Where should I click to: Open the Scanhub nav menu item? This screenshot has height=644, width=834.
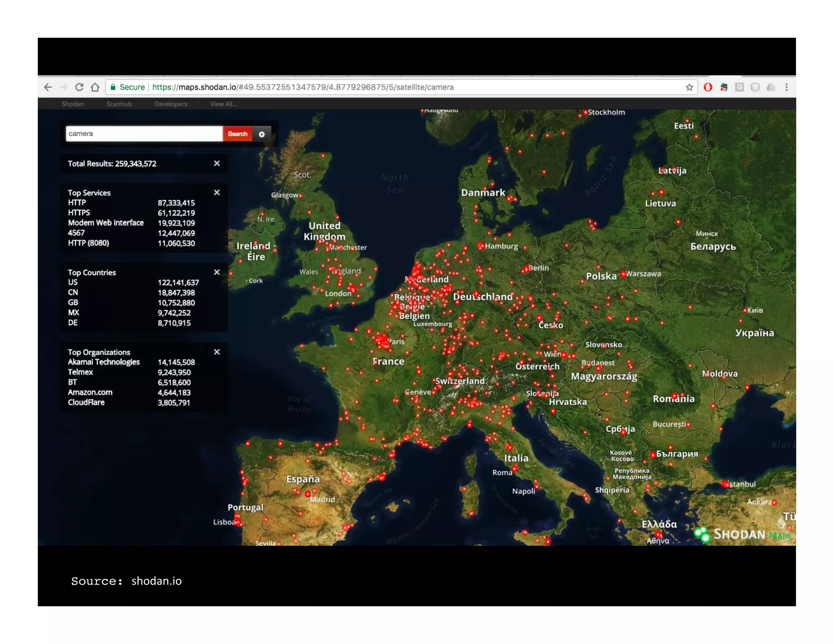(119, 104)
